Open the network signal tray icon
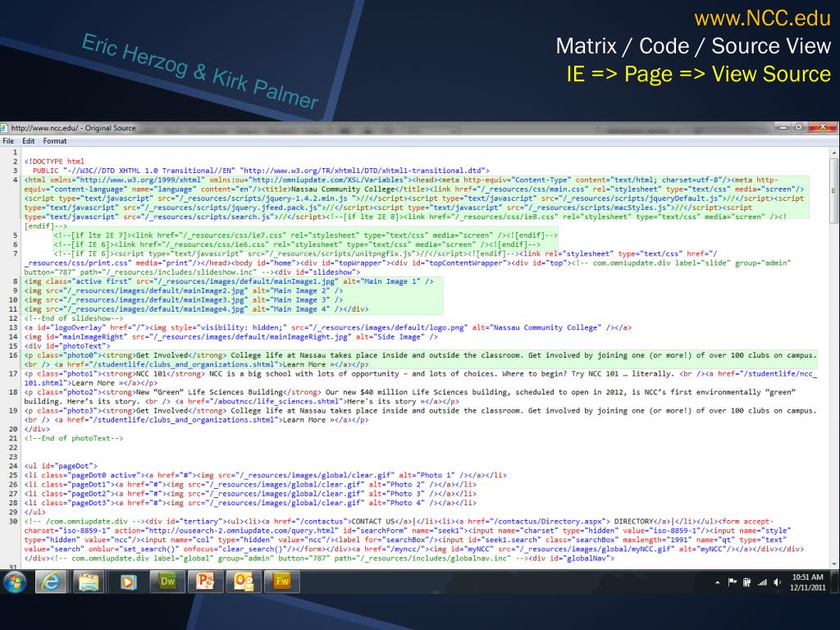 (762, 582)
